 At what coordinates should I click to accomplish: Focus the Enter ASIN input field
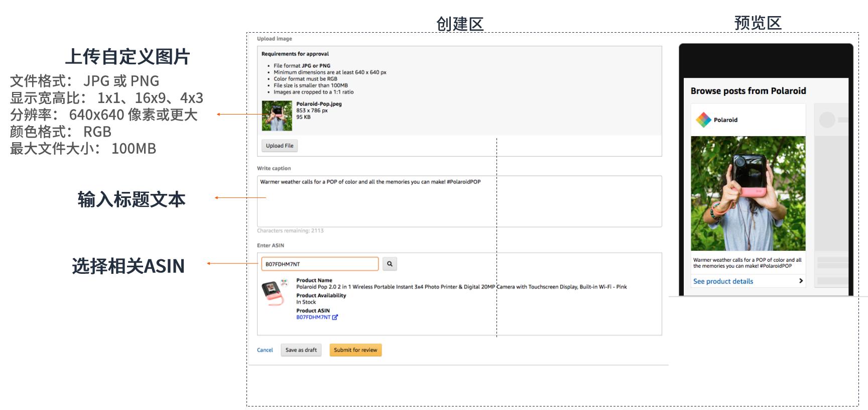pyautogui.click(x=320, y=264)
